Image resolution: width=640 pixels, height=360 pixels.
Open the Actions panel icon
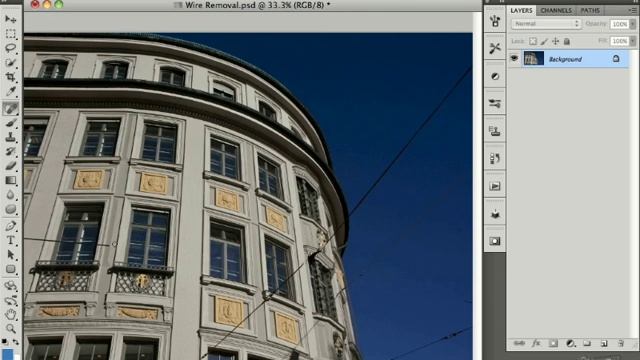(495, 186)
